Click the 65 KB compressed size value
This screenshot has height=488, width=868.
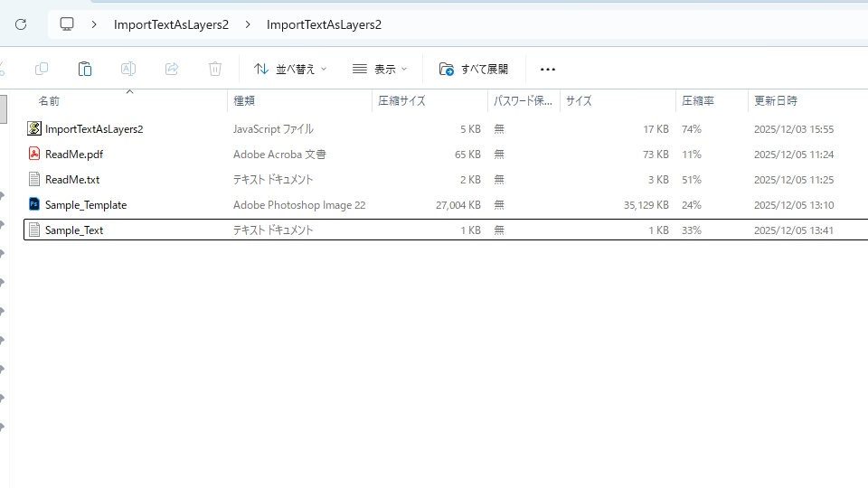(x=467, y=155)
